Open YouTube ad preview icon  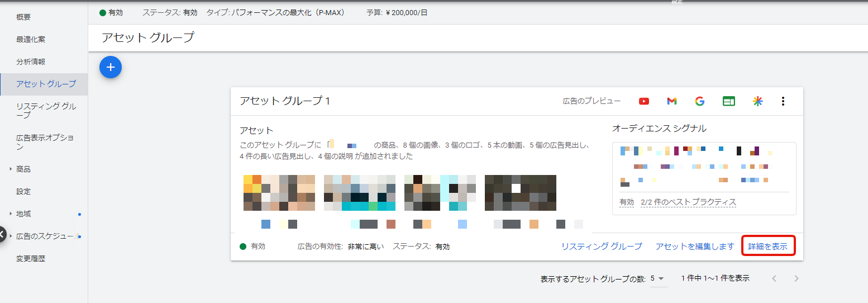coord(644,101)
